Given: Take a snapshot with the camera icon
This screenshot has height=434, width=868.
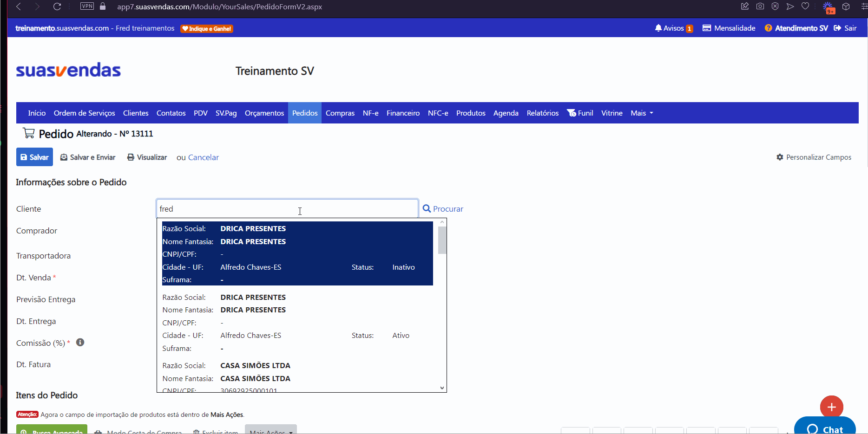Looking at the screenshot, I should [760, 6].
